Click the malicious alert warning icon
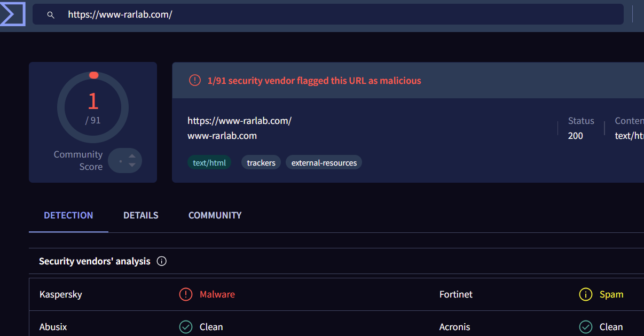The width and height of the screenshot is (644, 336). pyautogui.click(x=195, y=81)
